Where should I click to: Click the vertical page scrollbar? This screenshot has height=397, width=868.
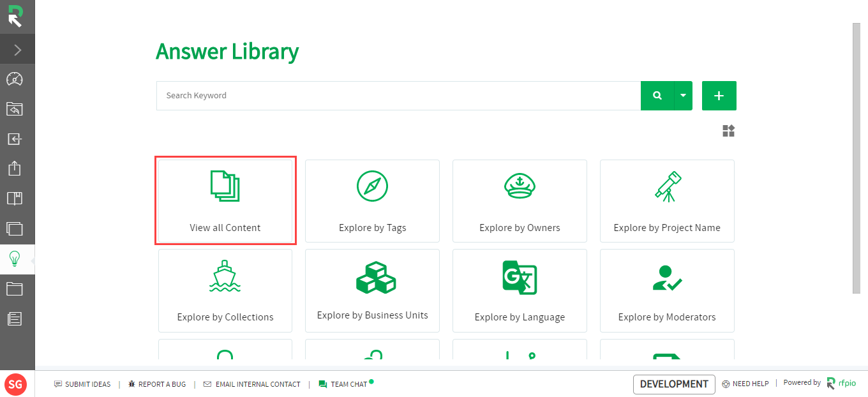click(857, 158)
